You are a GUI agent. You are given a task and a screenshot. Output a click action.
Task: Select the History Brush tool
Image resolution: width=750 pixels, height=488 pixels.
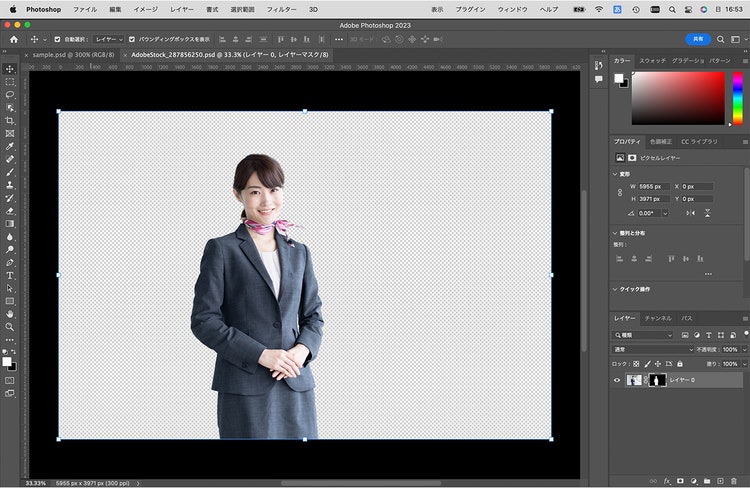pyautogui.click(x=10, y=198)
